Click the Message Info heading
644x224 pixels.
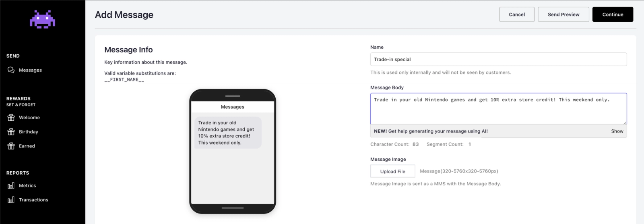point(128,50)
